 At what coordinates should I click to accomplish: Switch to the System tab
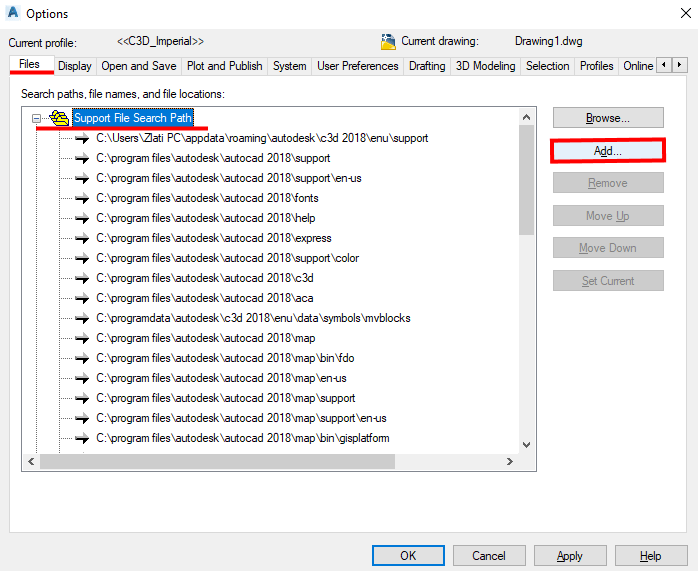pos(289,66)
